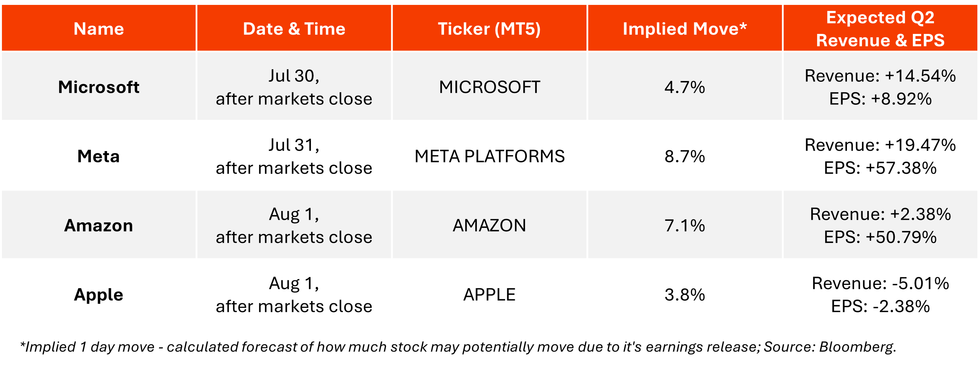Select the Expected Q2 Revenue & EPS header

click(x=880, y=29)
